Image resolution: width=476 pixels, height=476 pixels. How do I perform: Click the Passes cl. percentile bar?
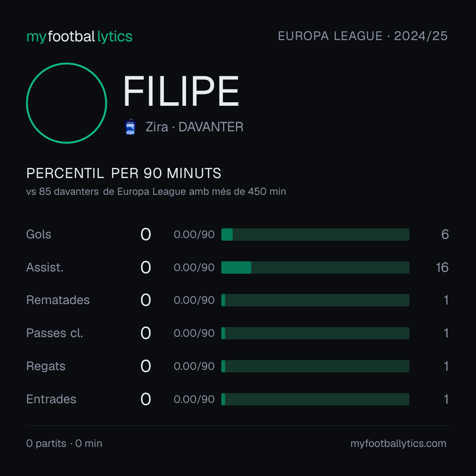coord(315,333)
